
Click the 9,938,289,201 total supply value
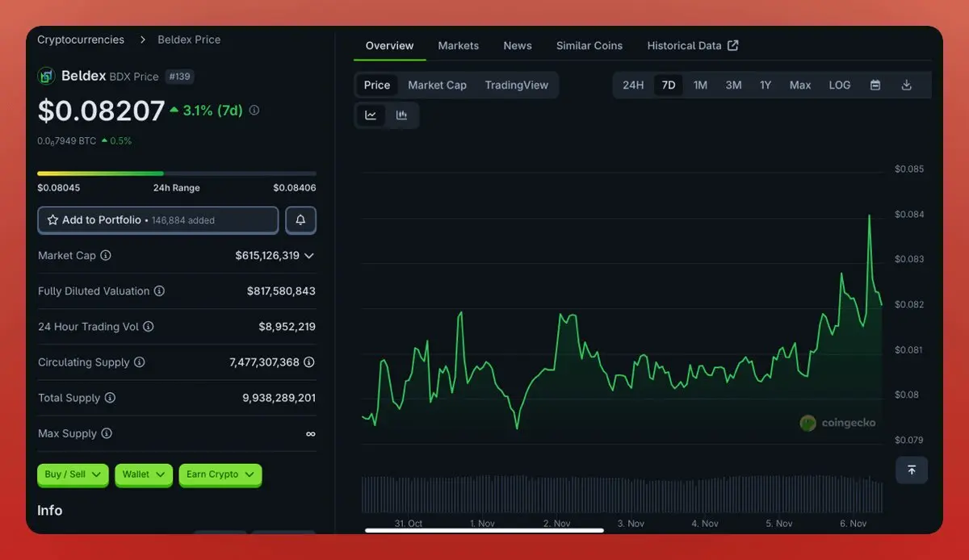tap(279, 398)
